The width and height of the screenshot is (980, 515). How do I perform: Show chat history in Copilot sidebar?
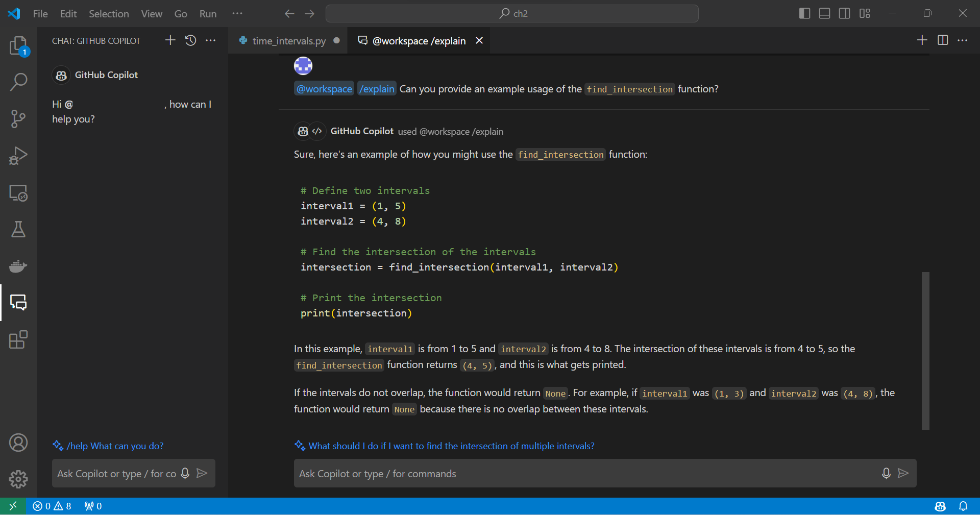191,40
